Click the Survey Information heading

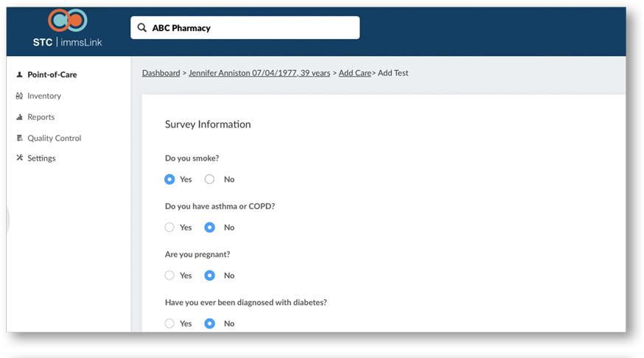tap(208, 124)
